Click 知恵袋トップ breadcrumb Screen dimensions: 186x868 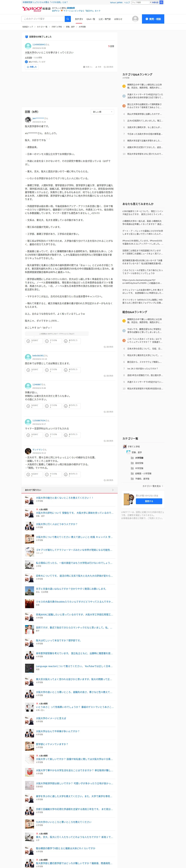[x=28, y=27]
